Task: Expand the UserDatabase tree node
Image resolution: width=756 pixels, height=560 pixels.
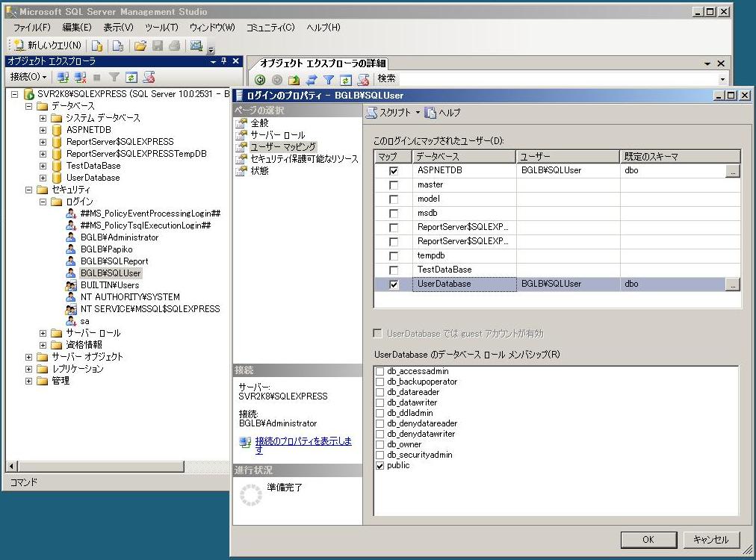Action: (x=43, y=178)
